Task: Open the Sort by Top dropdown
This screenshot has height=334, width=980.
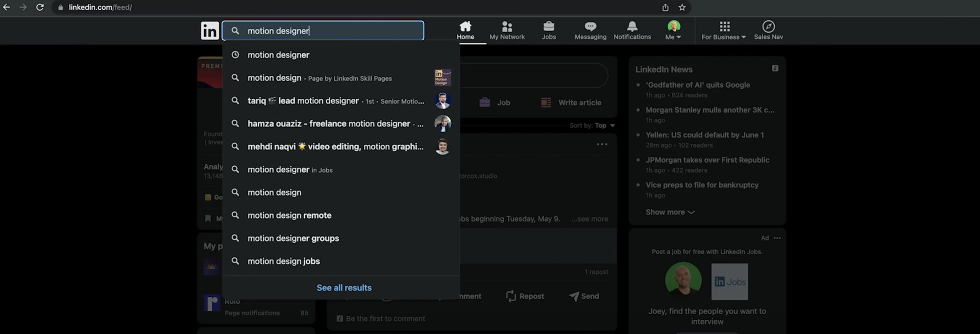Action: 593,125
